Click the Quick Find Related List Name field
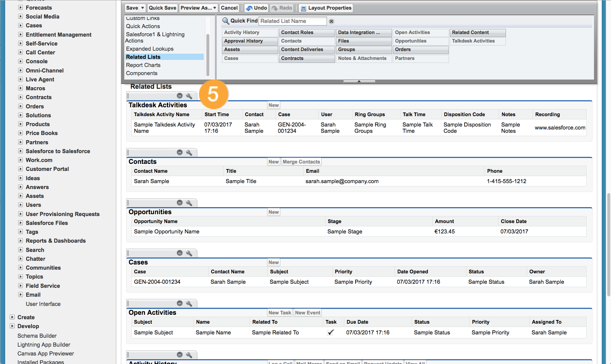This screenshot has width=611, height=364. [x=293, y=21]
